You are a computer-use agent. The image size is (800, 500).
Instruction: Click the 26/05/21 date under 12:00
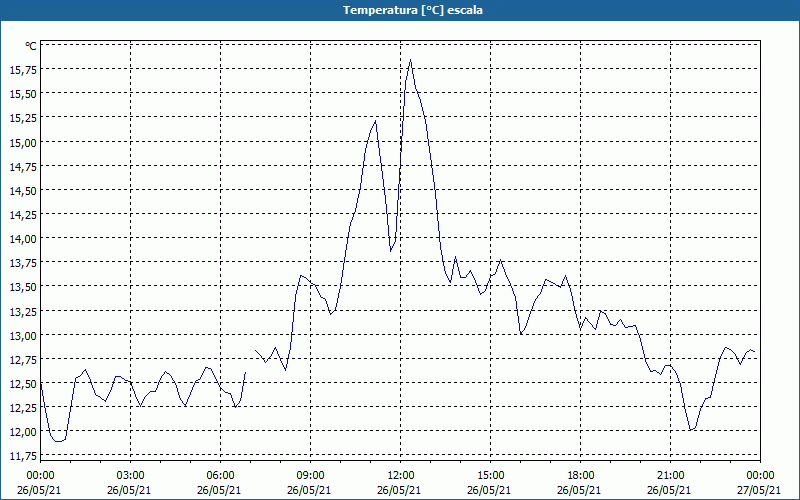click(x=399, y=490)
